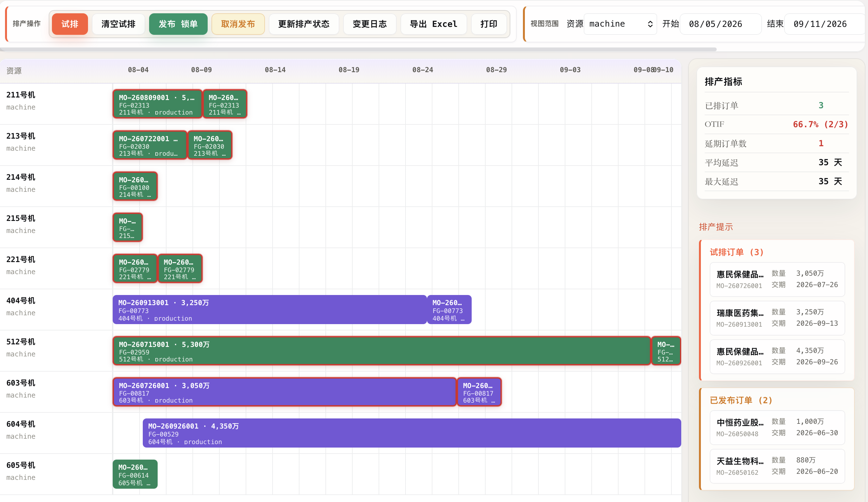Click 延期订单数 value 1
The width and height of the screenshot is (868, 502).
point(821,143)
